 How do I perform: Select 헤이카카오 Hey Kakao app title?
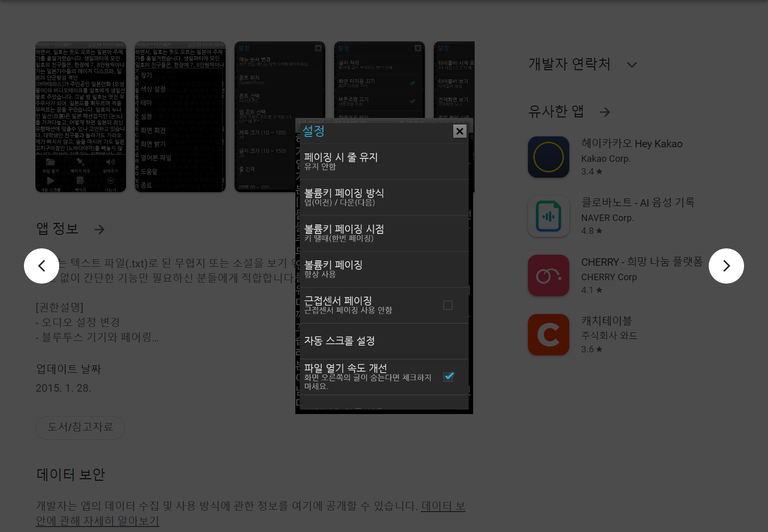(x=632, y=143)
